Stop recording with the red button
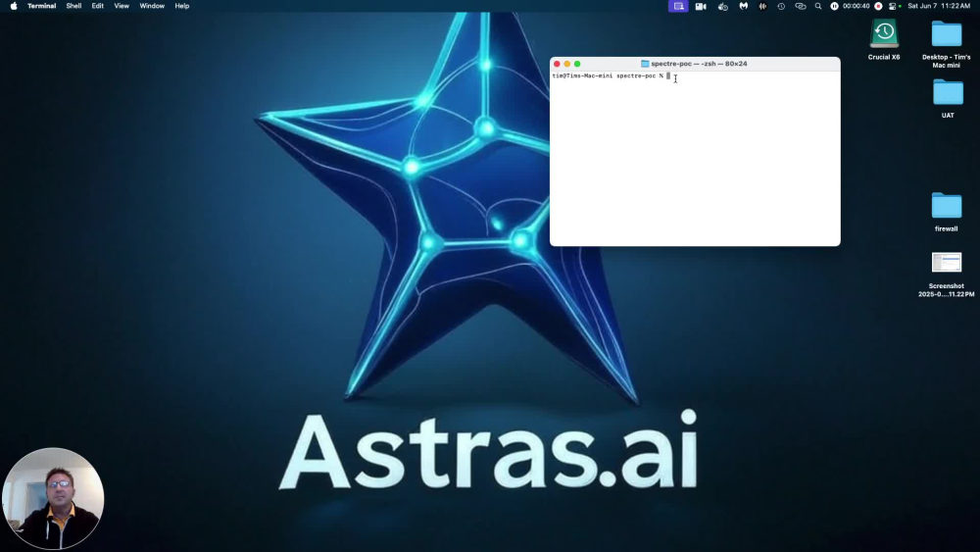The height and width of the screenshot is (552, 980). click(x=878, y=6)
